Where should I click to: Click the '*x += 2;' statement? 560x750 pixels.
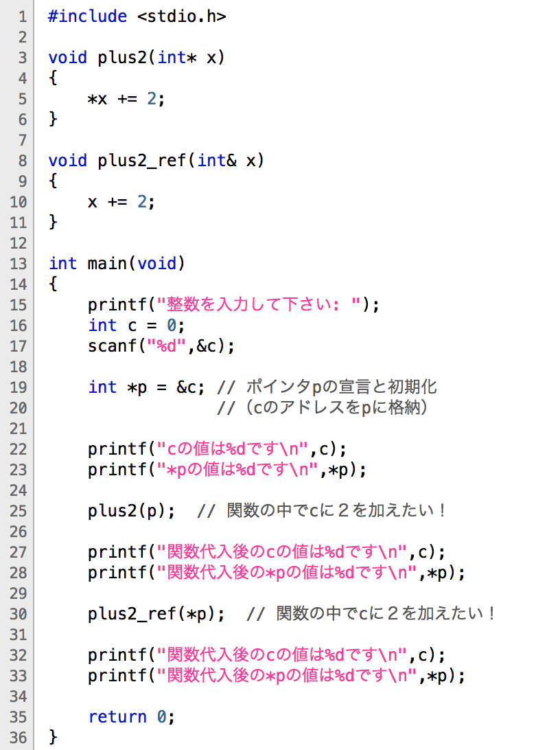coord(126,99)
